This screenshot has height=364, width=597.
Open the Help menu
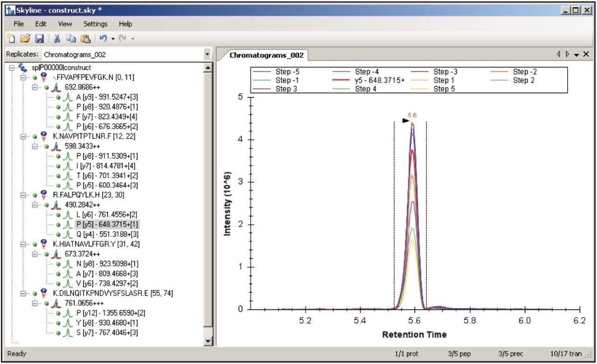(x=125, y=24)
